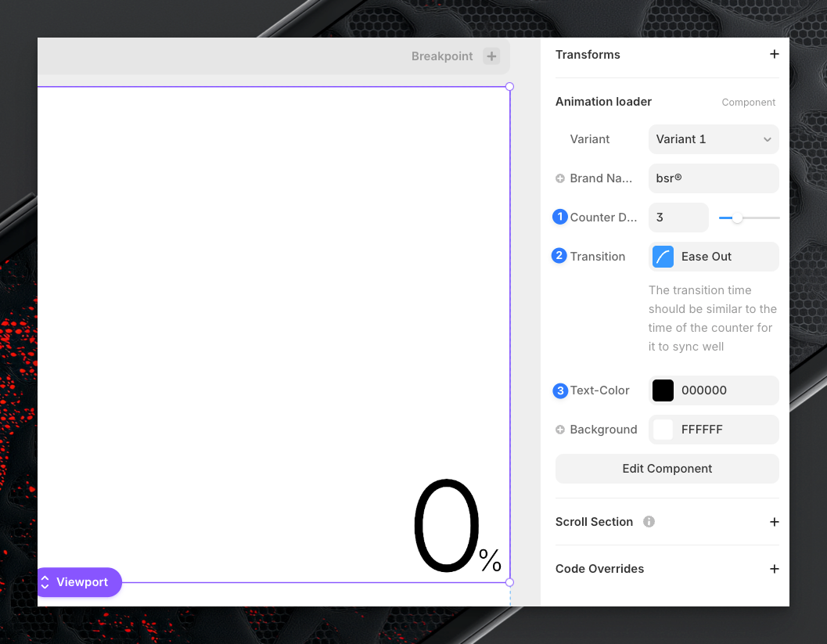
Task: Click the plus icon beside Background property
Action: click(x=560, y=430)
